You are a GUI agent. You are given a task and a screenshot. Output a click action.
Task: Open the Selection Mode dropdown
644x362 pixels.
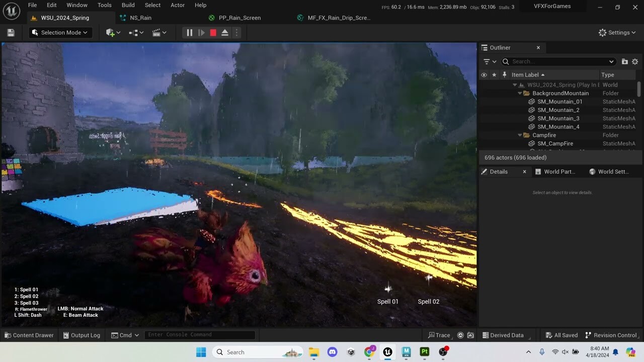(x=60, y=32)
